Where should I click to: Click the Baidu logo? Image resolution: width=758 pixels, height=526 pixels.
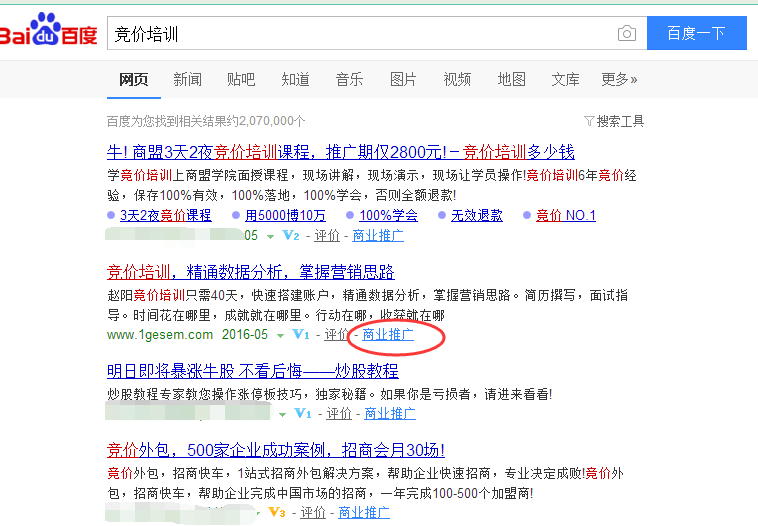pyautogui.click(x=48, y=30)
